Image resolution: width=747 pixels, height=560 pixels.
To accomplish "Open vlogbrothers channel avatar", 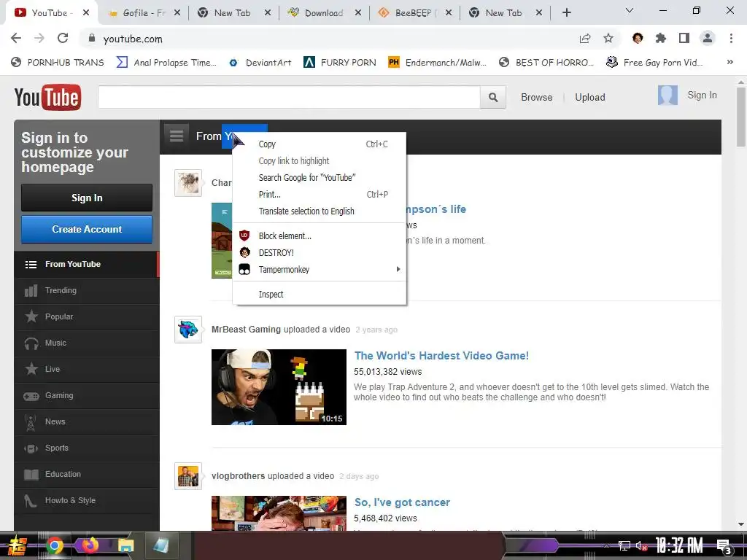I will coord(188,476).
